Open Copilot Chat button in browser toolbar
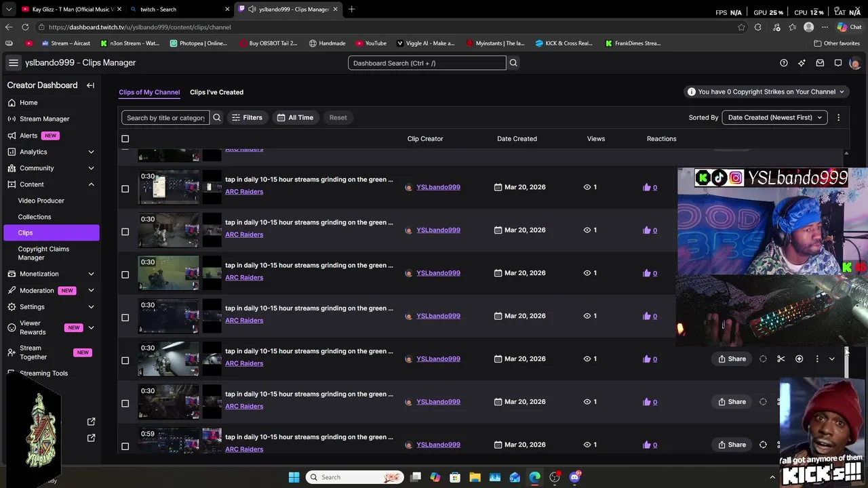The width and height of the screenshot is (868, 488). pos(849,27)
